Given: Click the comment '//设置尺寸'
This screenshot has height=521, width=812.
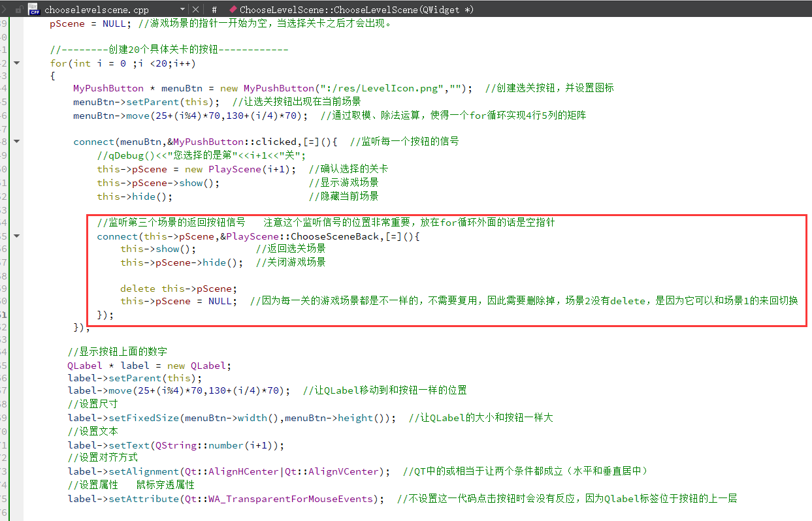Looking at the screenshot, I should [93, 404].
